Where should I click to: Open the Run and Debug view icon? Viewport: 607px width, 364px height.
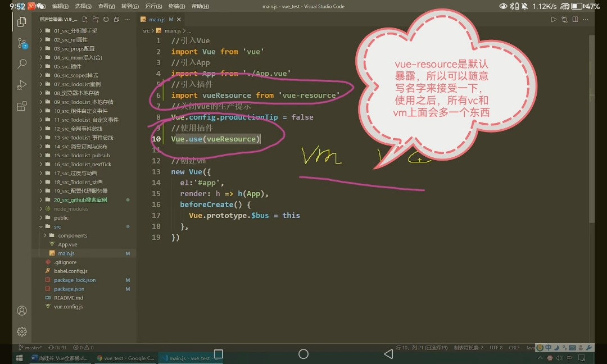pyautogui.click(x=22, y=85)
